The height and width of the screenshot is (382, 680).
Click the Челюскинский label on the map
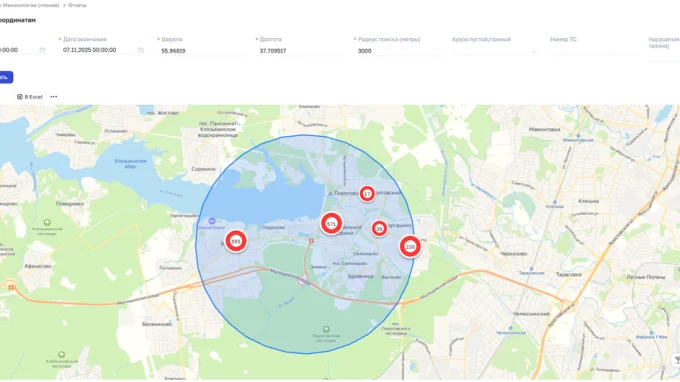(531, 313)
